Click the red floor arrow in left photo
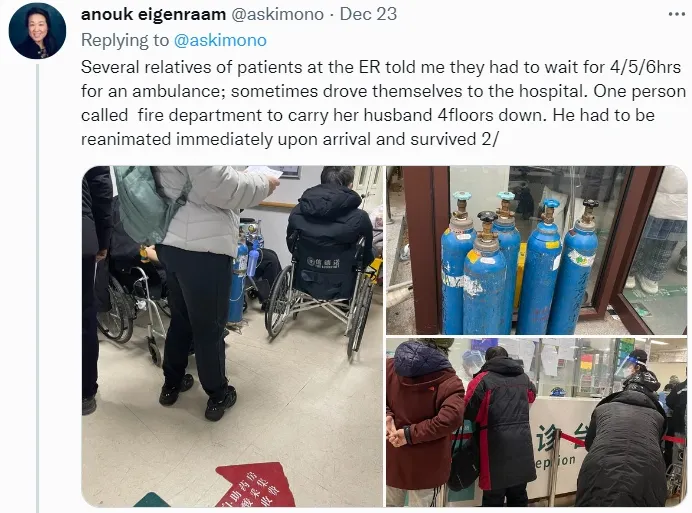The height and width of the screenshot is (513, 692). pyautogui.click(x=255, y=485)
